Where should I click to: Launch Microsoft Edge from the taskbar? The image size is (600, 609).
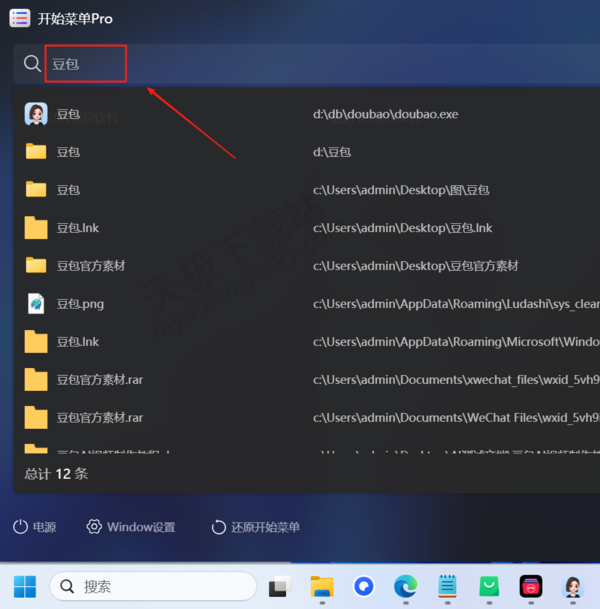405,586
